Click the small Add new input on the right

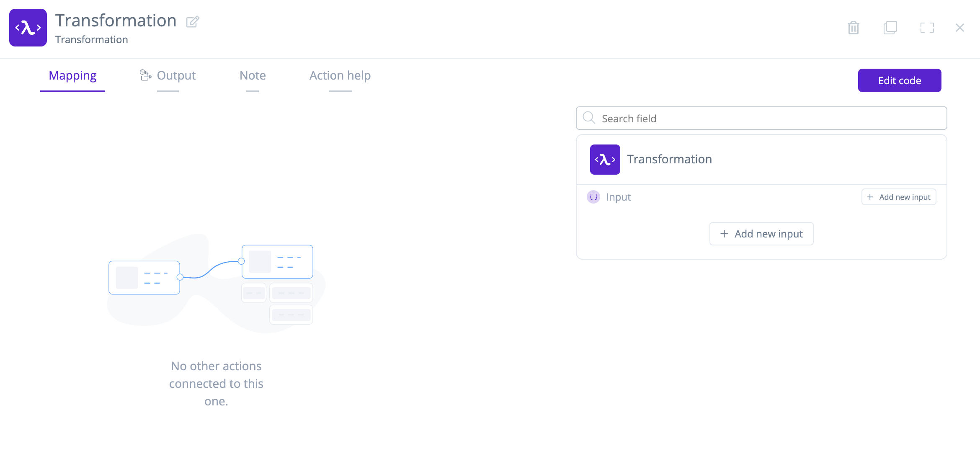[x=898, y=197]
